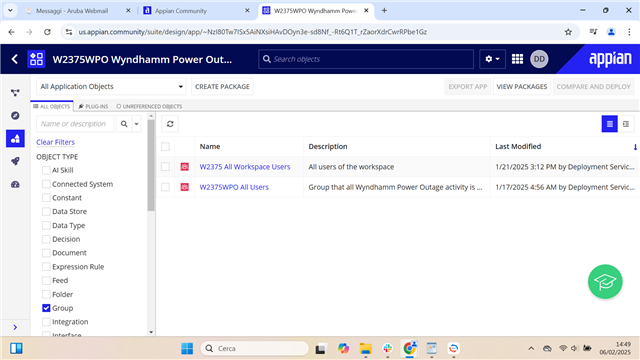Open the health dashboard sidebar icon
The image size is (640, 360).
click(15, 184)
